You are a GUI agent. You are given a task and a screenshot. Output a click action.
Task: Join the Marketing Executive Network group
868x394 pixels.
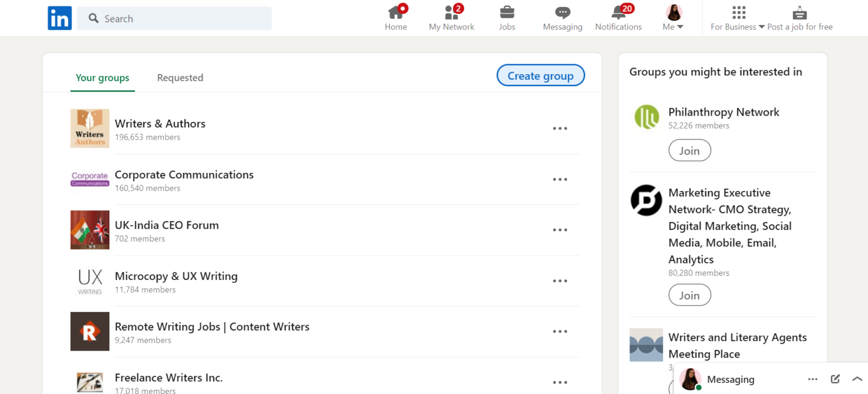tap(690, 295)
